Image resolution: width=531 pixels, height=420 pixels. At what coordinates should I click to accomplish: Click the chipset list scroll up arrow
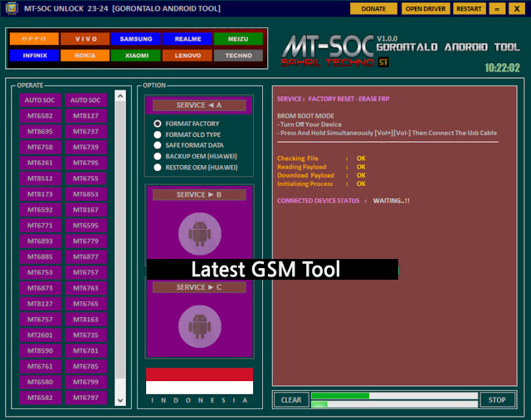120,96
